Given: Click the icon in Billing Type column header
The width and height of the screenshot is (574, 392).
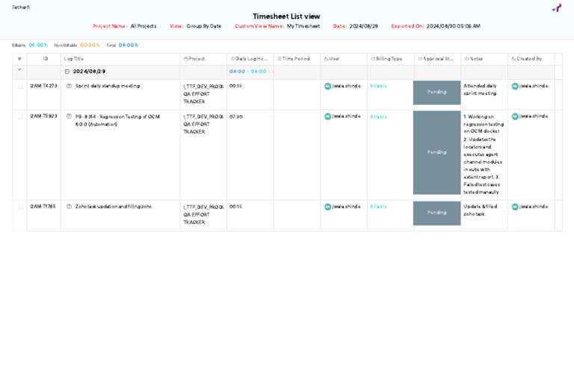Looking at the screenshot, I should coord(373,59).
